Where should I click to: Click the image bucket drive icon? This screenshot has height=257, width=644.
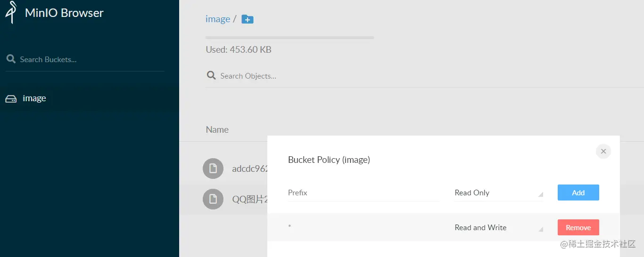click(11, 99)
